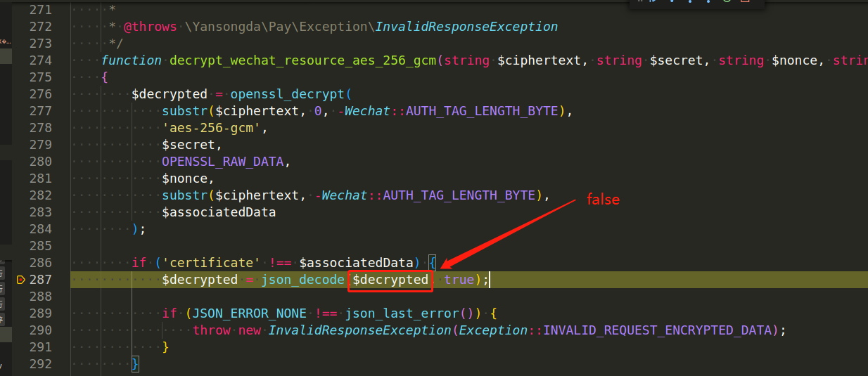Click the opening brace on line 275
The height and width of the screenshot is (376, 868).
pyautogui.click(x=105, y=77)
